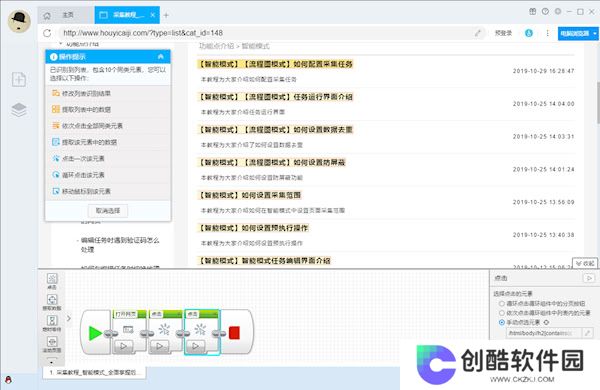Switch to the 主页 tab
600x390 pixels.
[67, 15]
